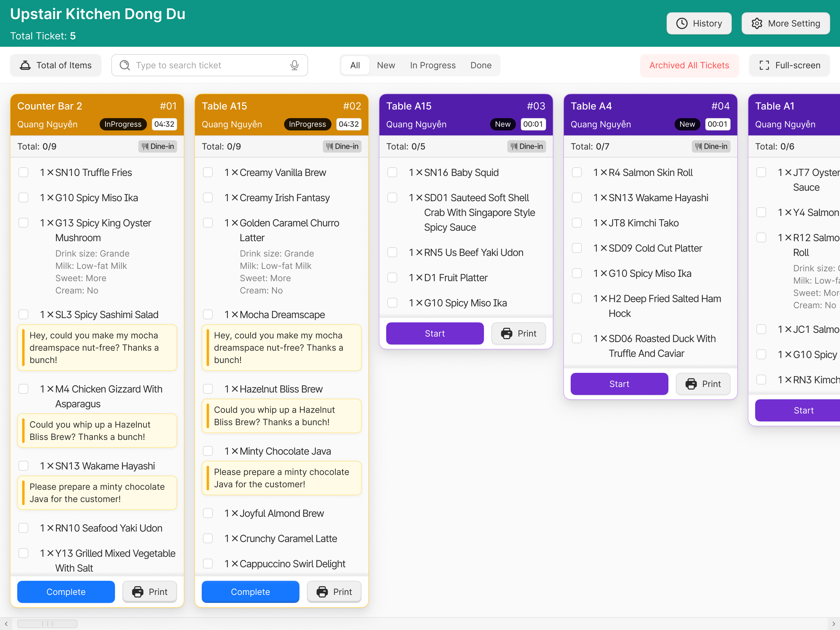
Task: Complete ticket #02 Table A15
Action: pyautogui.click(x=251, y=592)
